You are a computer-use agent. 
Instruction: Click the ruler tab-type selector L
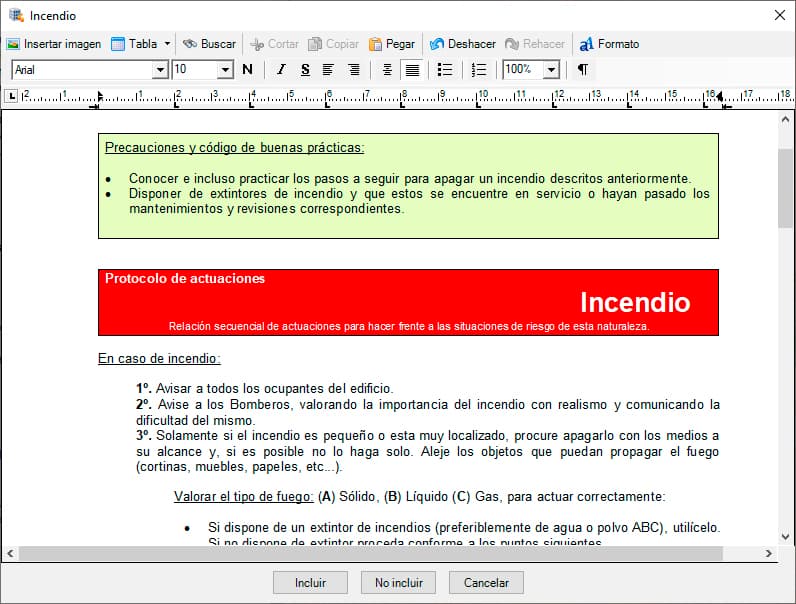(x=11, y=95)
